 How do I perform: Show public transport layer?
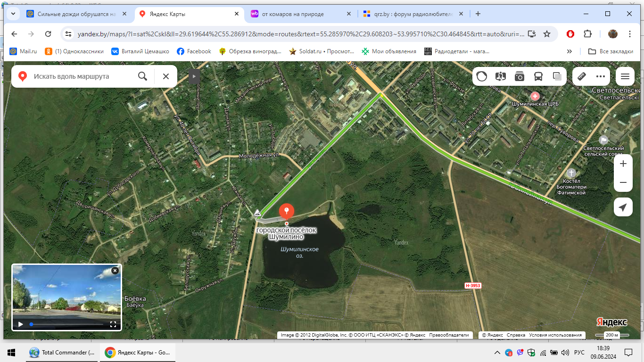tap(538, 76)
